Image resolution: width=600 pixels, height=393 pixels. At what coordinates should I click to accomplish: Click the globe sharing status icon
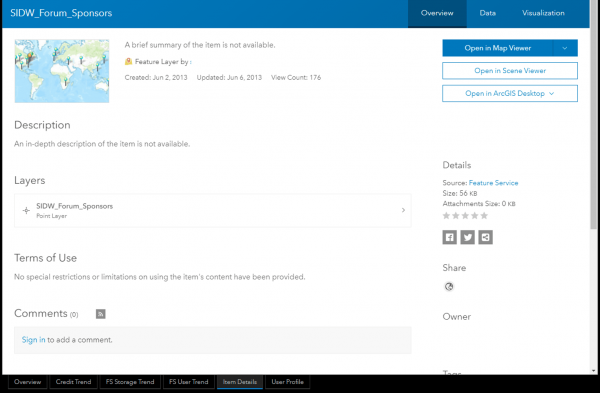[449, 286]
